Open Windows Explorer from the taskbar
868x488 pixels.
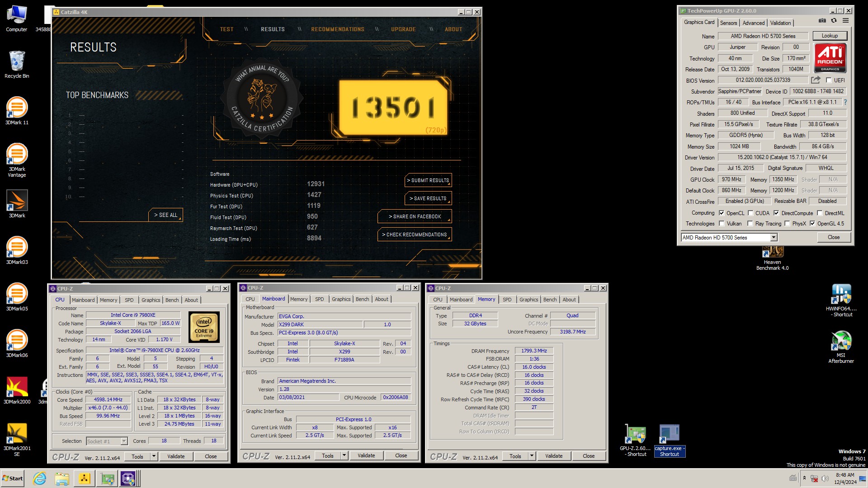tap(62, 479)
